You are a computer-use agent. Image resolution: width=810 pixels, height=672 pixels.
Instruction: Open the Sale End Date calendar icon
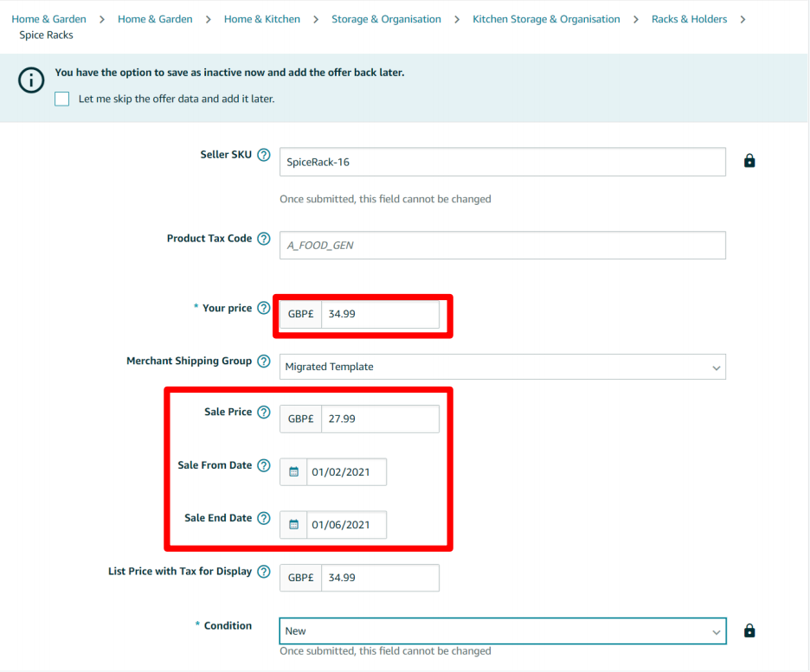tap(293, 524)
